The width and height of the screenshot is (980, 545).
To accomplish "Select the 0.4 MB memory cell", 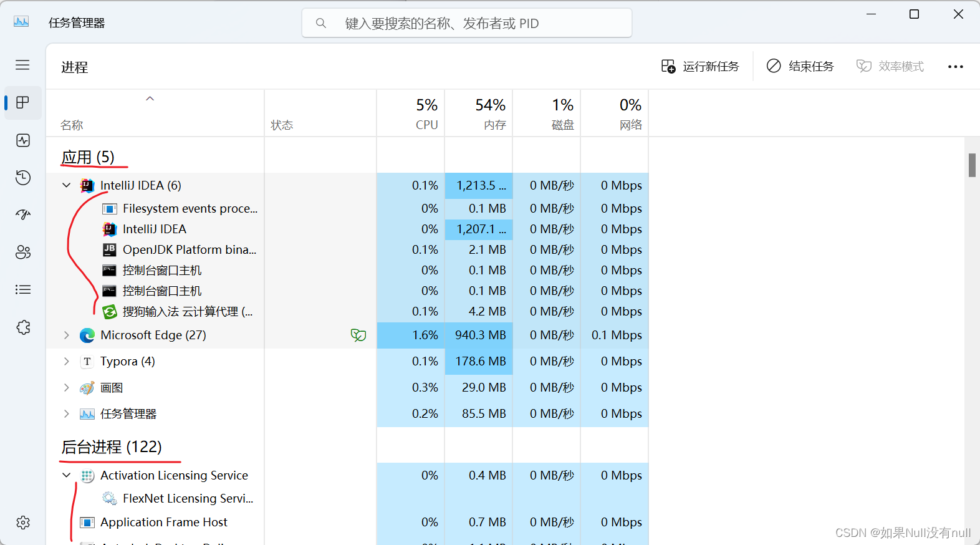I will click(x=479, y=475).
